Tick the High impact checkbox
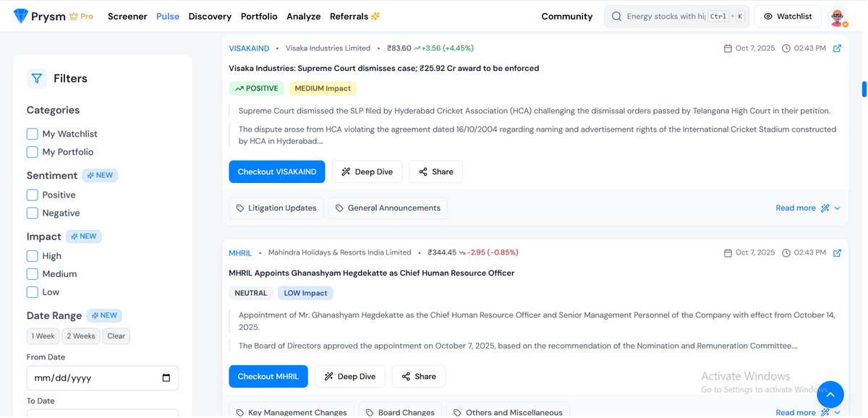Image resolution: width=868 pixels, height=418 pixels. [x=33, y=255]
